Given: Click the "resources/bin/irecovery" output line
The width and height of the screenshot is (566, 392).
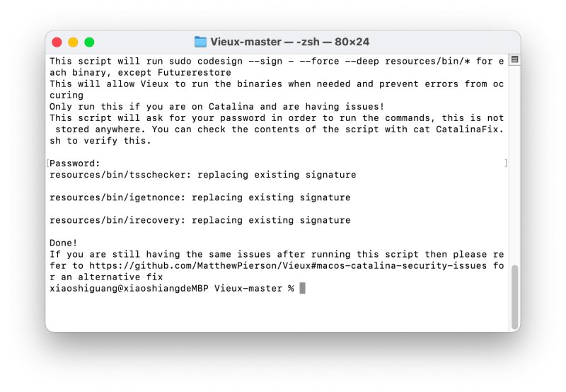Looking at the screenshot, I should (x=200, y=220).
